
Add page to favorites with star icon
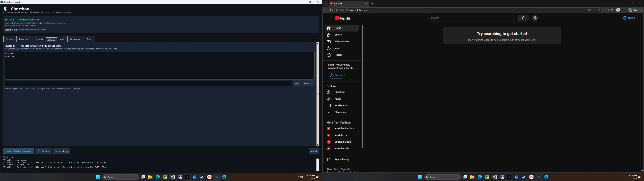point(599,10)
